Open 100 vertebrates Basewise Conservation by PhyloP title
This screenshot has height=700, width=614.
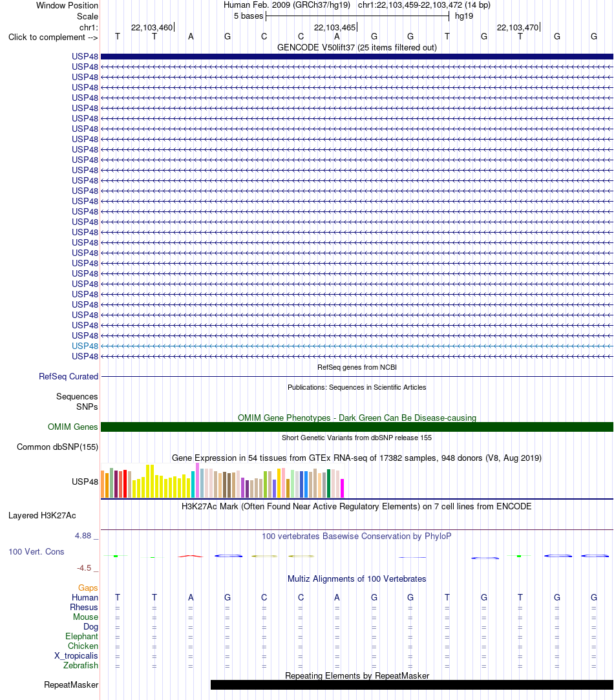click(x=357, y=536)
